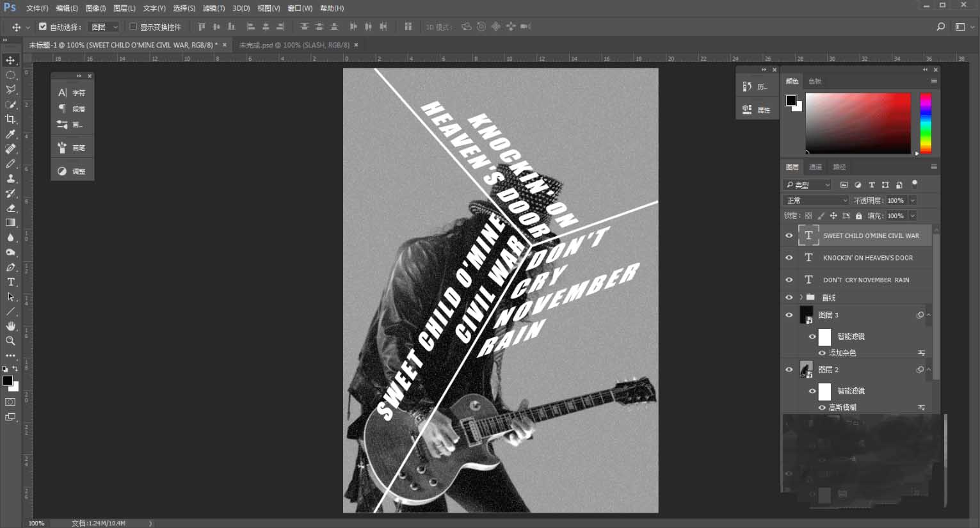Toggle visibility of 图层 3

tap(789, 315)
